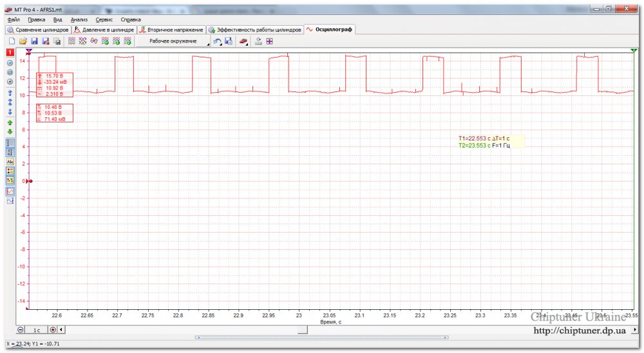Click wavy lines with cross marks icon
Image resolution: width=644 pixels, height=353 pixels.
[82, 41]
